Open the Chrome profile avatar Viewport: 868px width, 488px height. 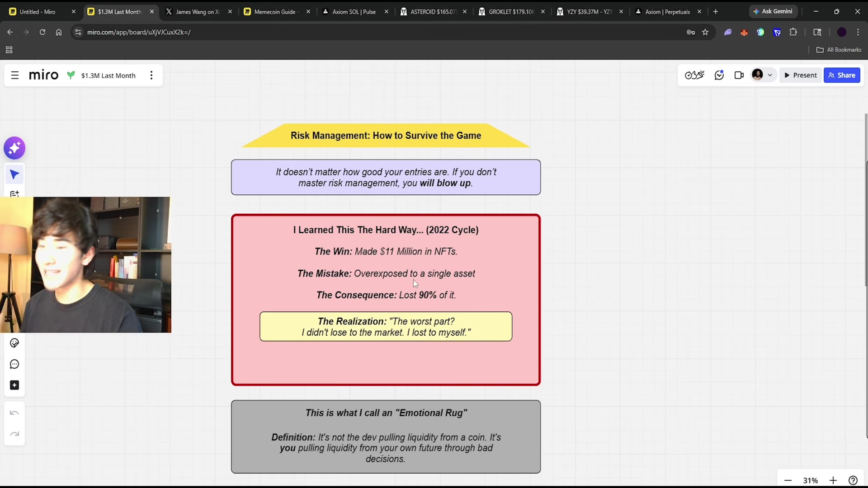click(x=842, y=32)
